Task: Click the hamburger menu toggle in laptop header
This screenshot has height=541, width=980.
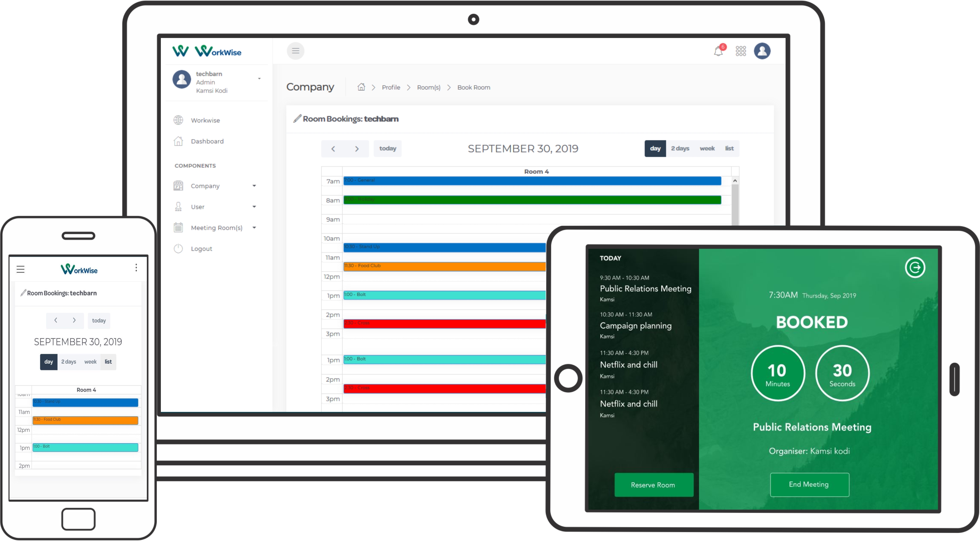Action: click(295, 51)
